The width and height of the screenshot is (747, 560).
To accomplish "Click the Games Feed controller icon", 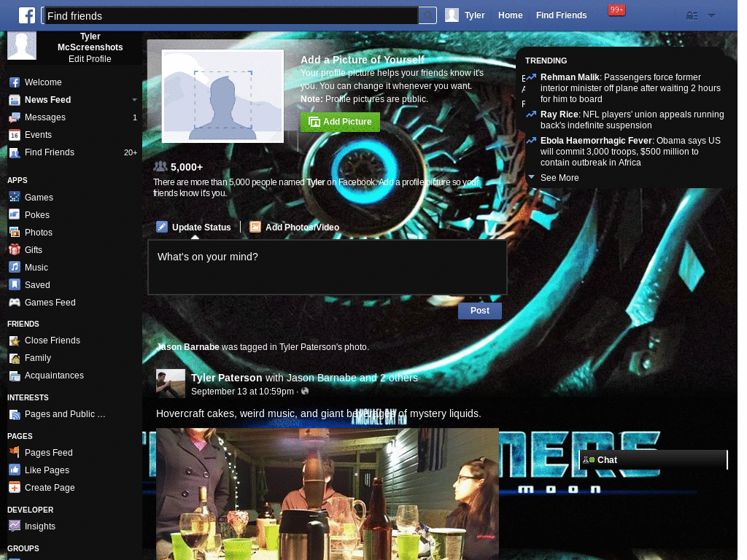I will (x=15, y=302).
